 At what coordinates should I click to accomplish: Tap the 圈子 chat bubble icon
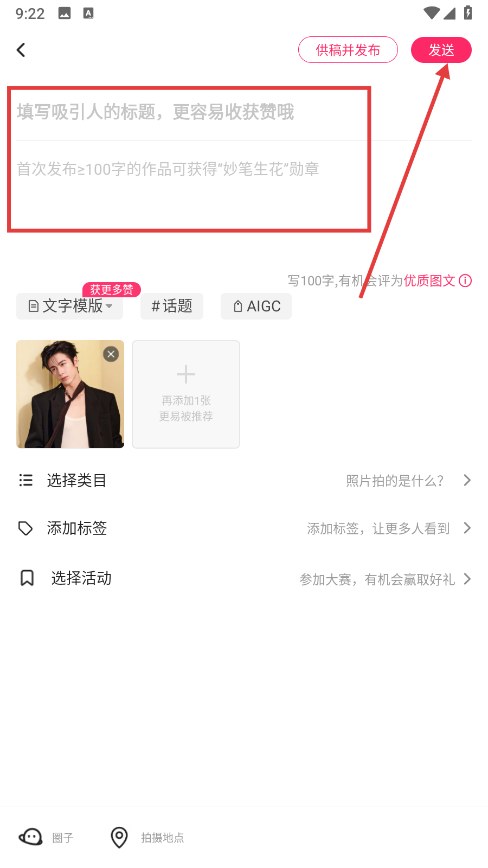click(31, 837)
